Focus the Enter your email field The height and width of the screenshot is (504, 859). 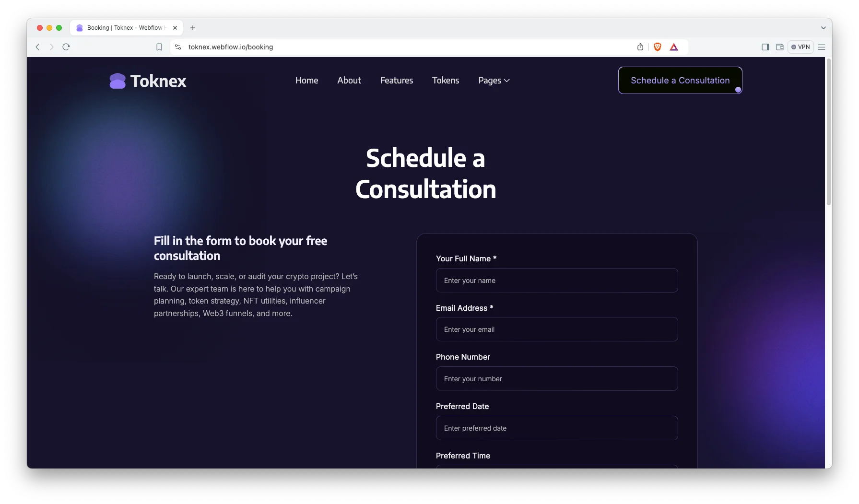click(556, 329)
